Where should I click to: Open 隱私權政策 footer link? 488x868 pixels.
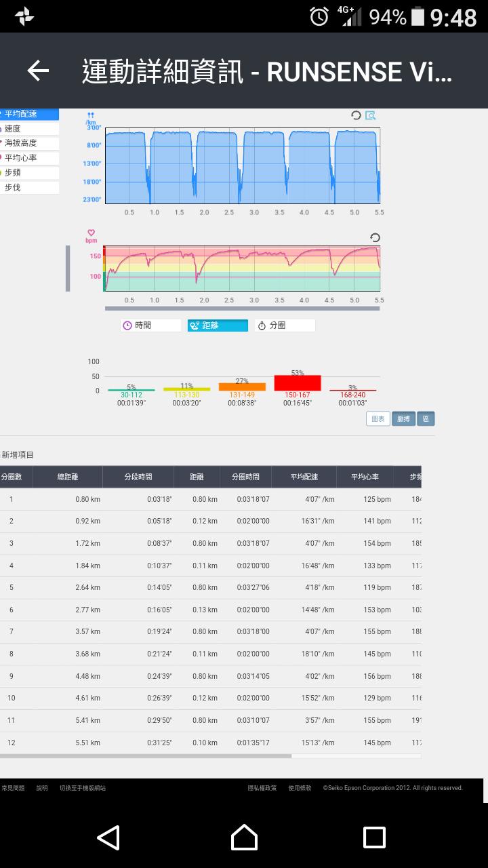pos(262,788)
